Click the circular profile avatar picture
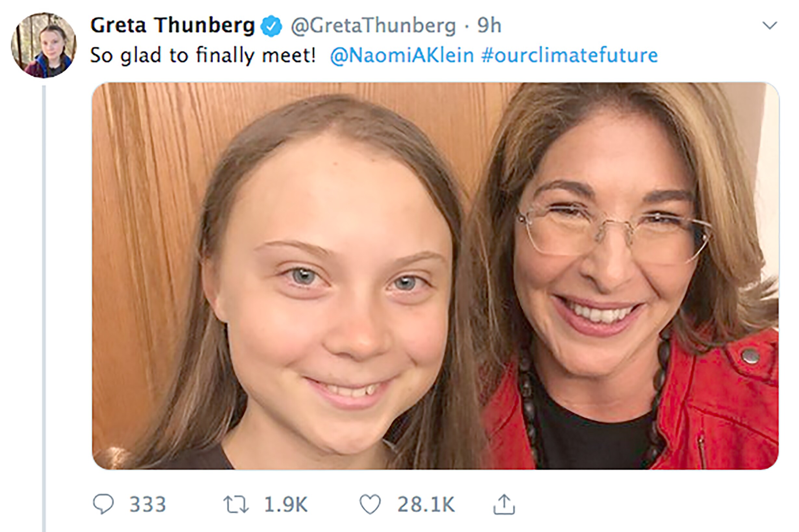The height and width of the screenshot is (532, 799). click(44, 45)
